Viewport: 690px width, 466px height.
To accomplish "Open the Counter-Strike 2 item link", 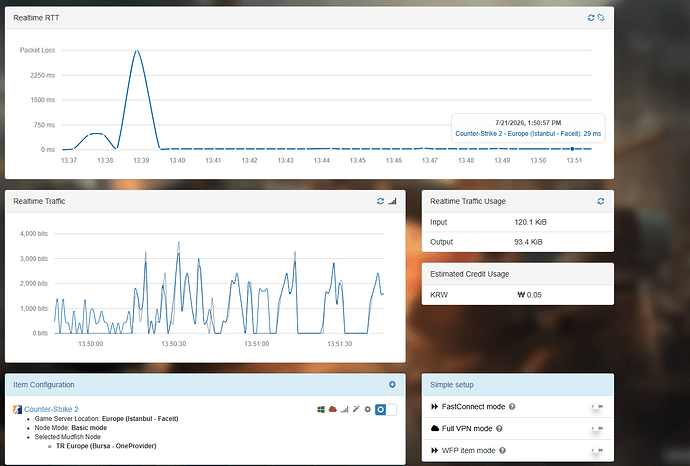I will (51, 409).
